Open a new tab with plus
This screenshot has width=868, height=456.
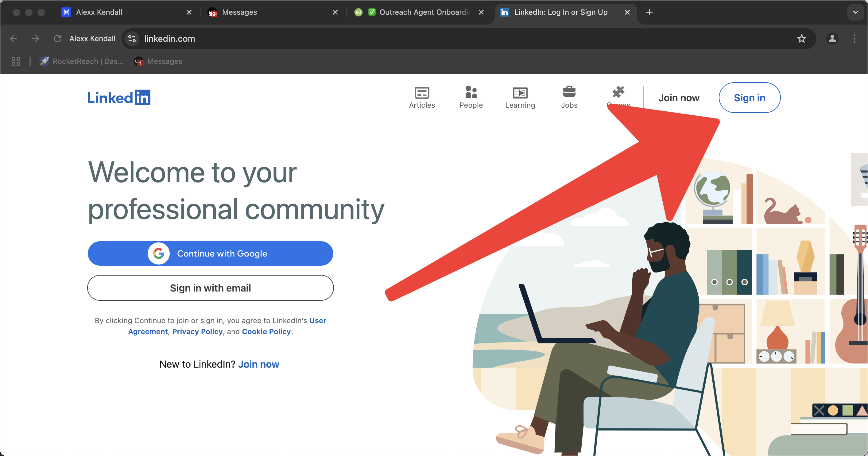click(649, 13)
